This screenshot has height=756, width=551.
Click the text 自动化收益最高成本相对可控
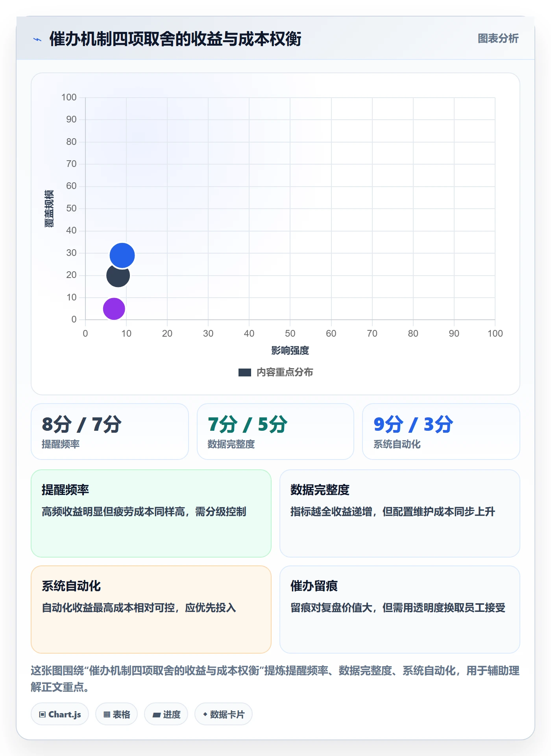point(108,608)
